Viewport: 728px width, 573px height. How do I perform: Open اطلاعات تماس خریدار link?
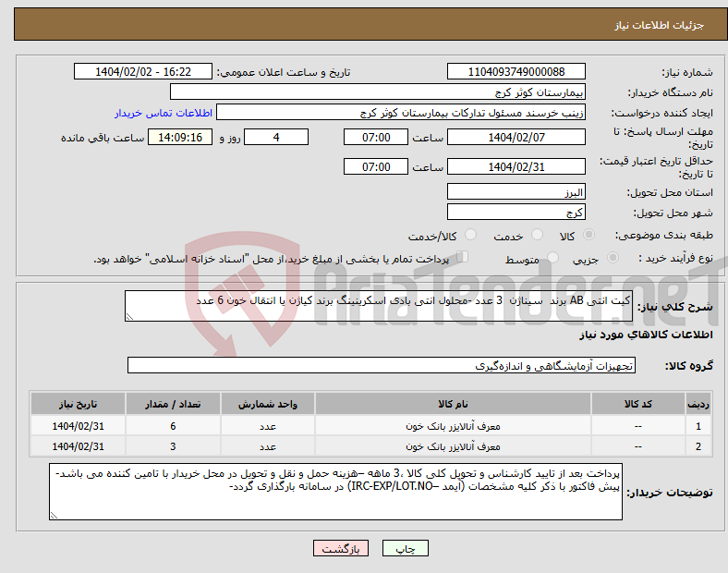click(x=164, y=113)
